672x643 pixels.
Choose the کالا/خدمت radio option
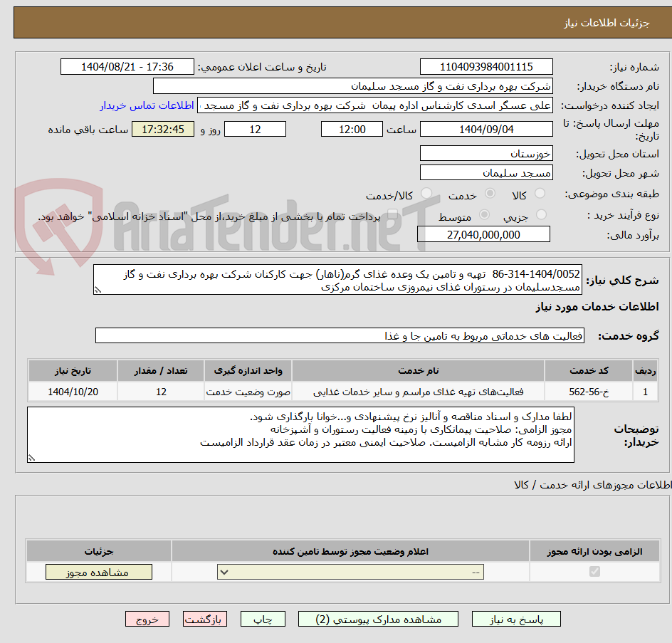(x=427, y=193)
